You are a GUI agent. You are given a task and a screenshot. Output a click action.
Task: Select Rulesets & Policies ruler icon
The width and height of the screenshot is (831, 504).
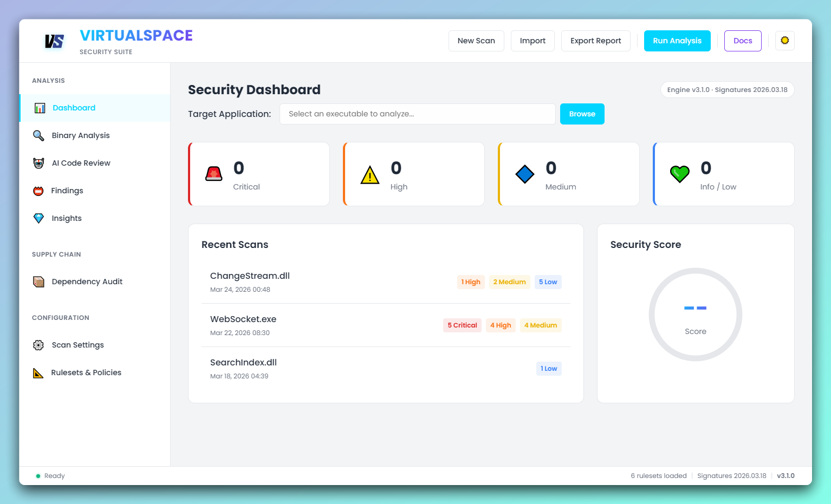coord(38,372)
